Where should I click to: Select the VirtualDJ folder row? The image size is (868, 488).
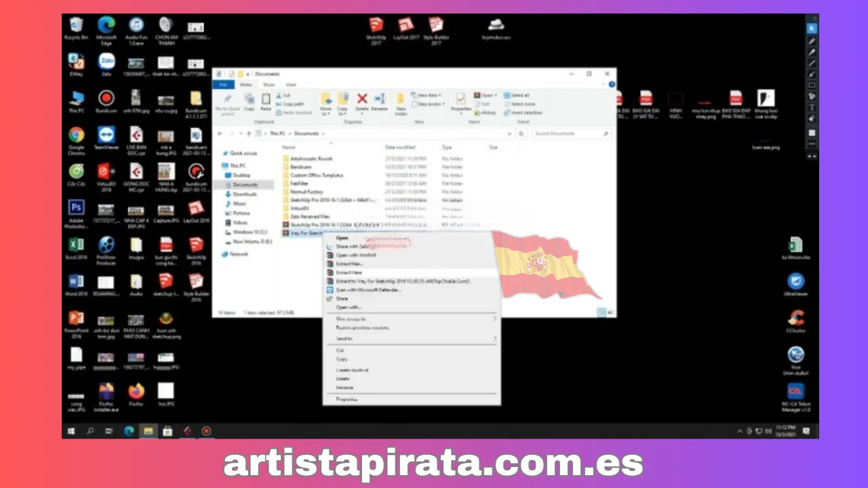point(373,209)
